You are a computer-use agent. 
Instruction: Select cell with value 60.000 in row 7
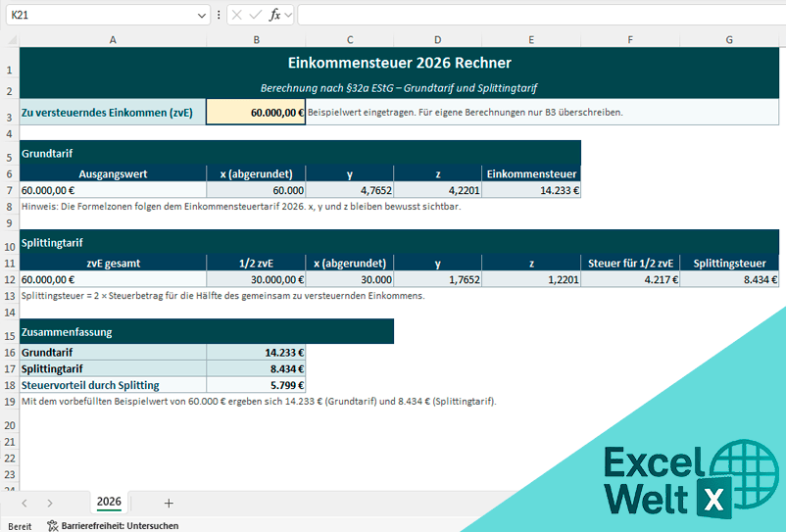256,190
